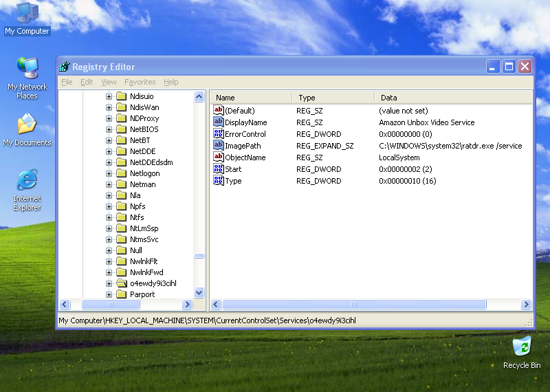The height and width of the screenshot is (392, 550).
Task: Select the ErrorControl DWORD value icon
Action: pos(219,134)
